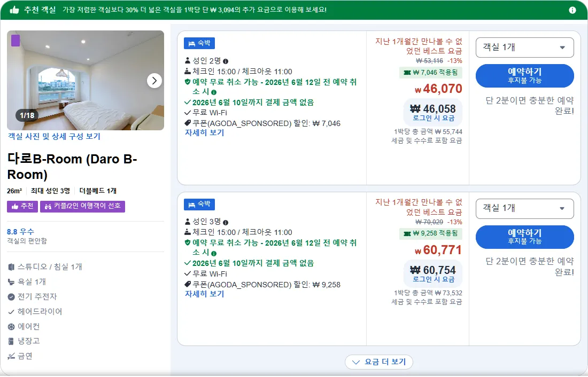Click the 숙박 tag on 3-adult offer
The height and width of the screenshot is (377, 588).
[199, 204]
